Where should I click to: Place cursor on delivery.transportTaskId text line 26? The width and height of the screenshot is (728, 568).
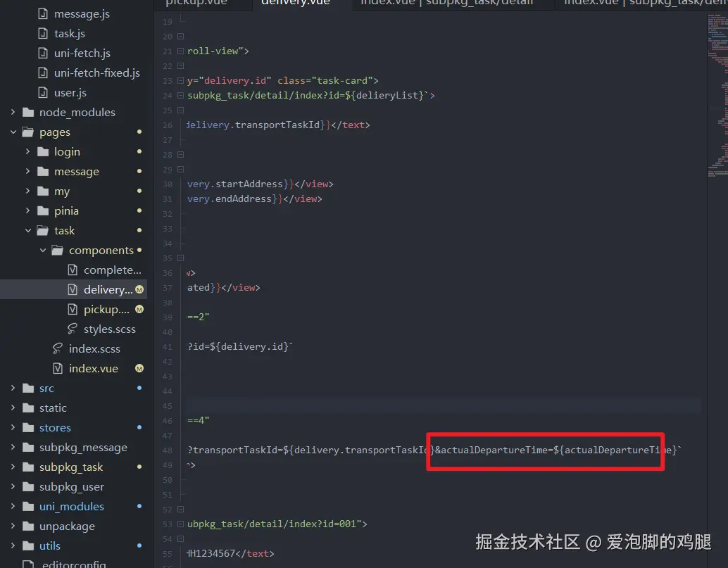(253, 125)
